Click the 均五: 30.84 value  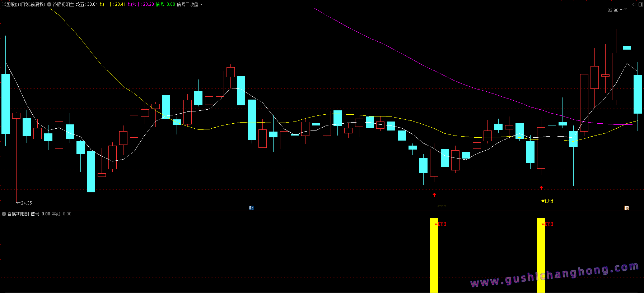[87, 4]
